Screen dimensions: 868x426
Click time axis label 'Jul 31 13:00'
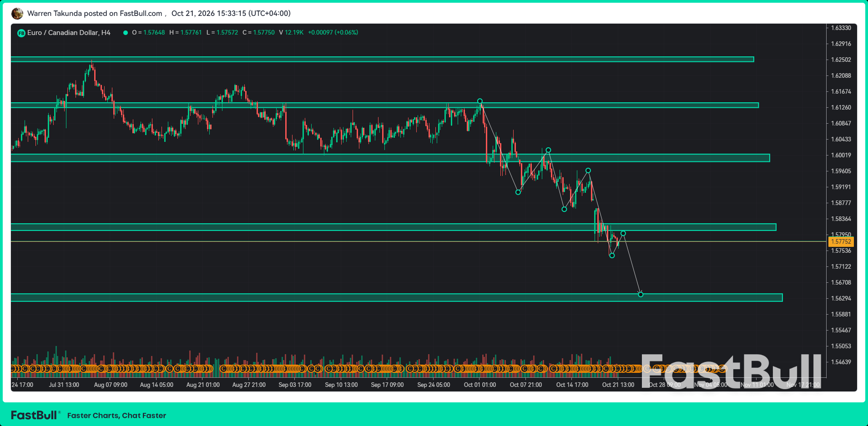[x=64, y=385]
